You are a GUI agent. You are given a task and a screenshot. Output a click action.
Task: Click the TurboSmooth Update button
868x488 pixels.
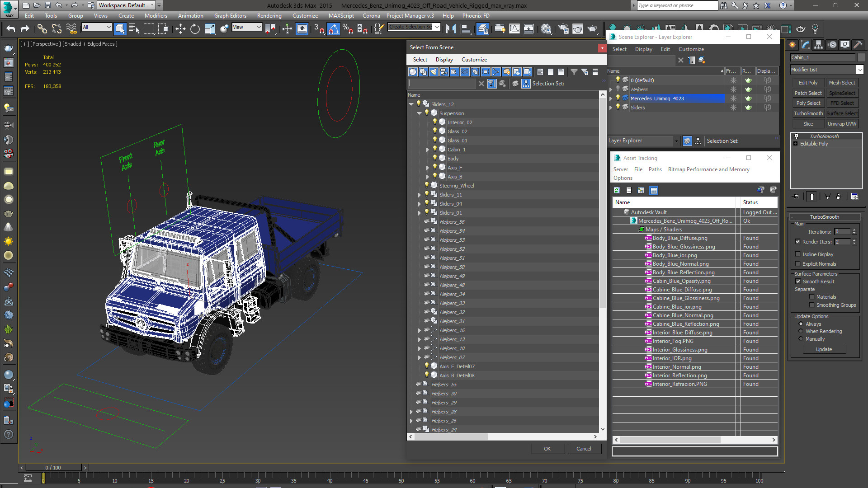(x=824, y=349)
